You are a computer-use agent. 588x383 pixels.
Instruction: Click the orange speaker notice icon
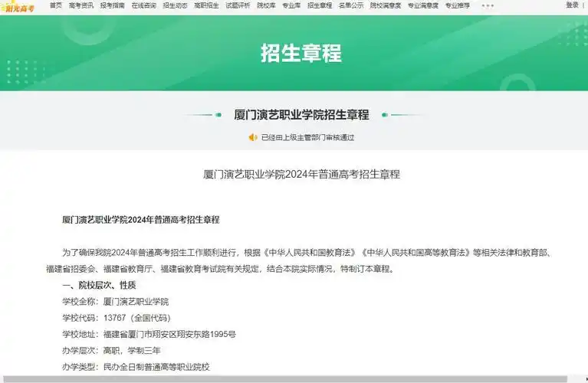pyautogui.click(x=253, y=138)
